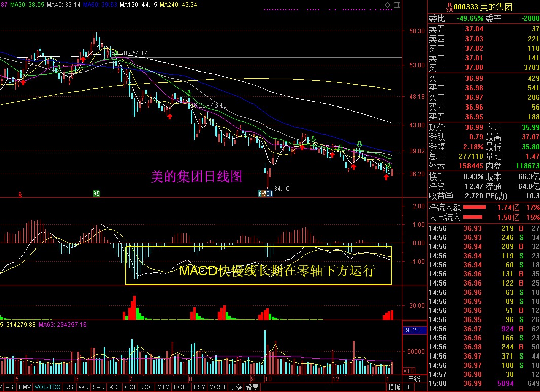Click the 34.10 low price label

point(281,189)
